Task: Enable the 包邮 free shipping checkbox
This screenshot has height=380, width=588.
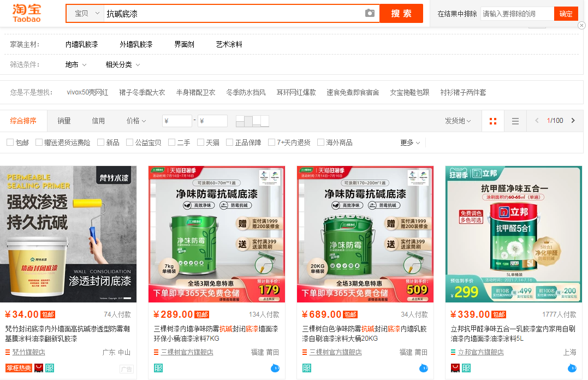Action: [x=10, y=143]
